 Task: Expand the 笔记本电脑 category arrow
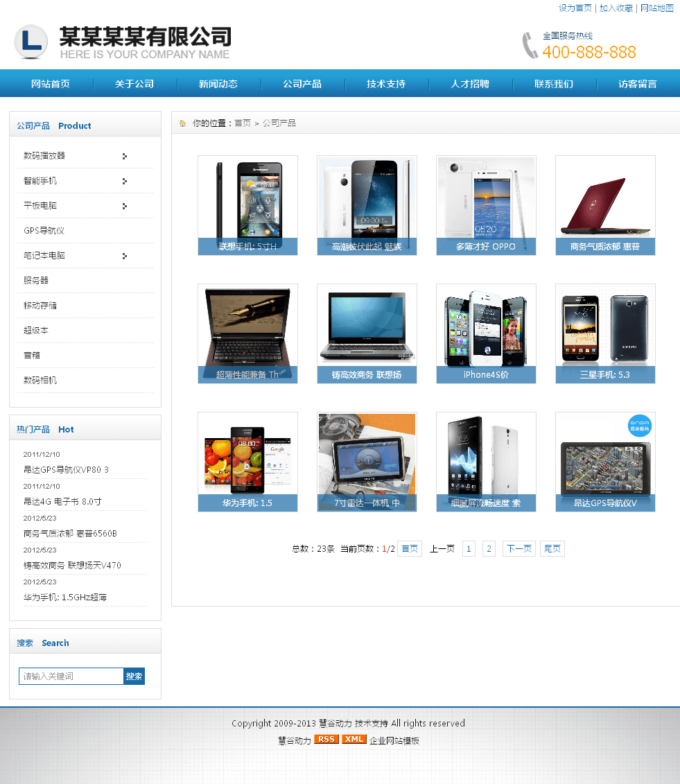[x=125, y=256]
